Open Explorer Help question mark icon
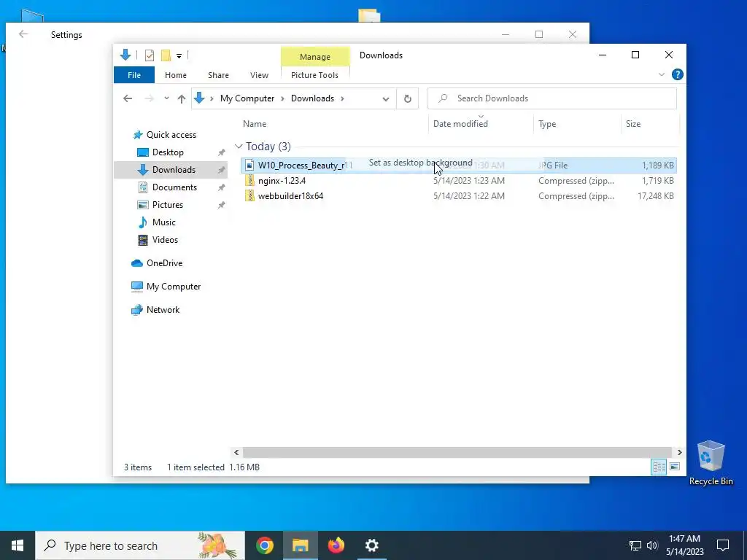Viewport: 747px width, 560px height. pyautogui.click(x=677, y=74)
